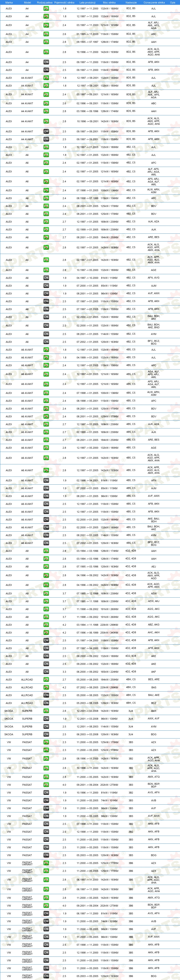
Task: Click the ON icon for Passat Variant 1.9 AVB
Action: tap(46, 922)
